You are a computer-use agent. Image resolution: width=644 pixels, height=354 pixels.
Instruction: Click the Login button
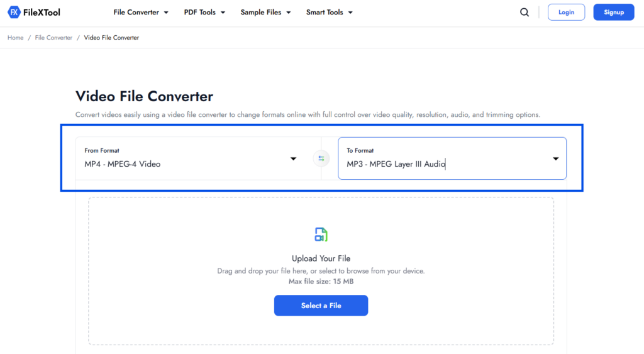pyautogui.click(x=567, y=13)
